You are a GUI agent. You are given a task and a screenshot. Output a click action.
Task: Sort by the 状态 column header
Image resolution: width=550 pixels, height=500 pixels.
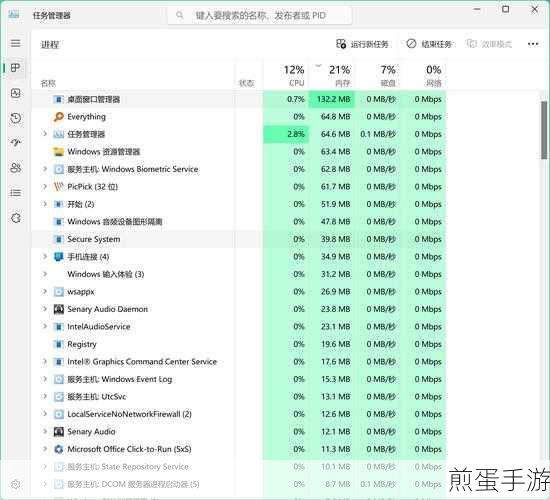click(246, 84)
